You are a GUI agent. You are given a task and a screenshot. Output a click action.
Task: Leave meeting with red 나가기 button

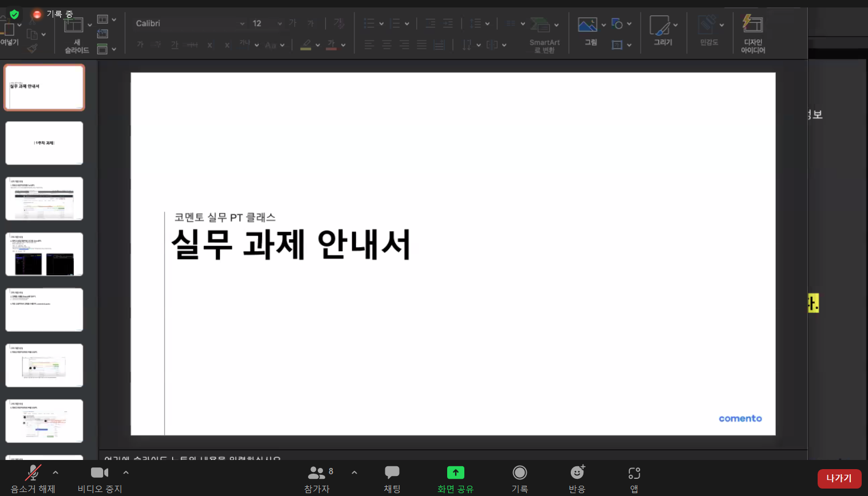pyautogui.click(x=839, y=478)
